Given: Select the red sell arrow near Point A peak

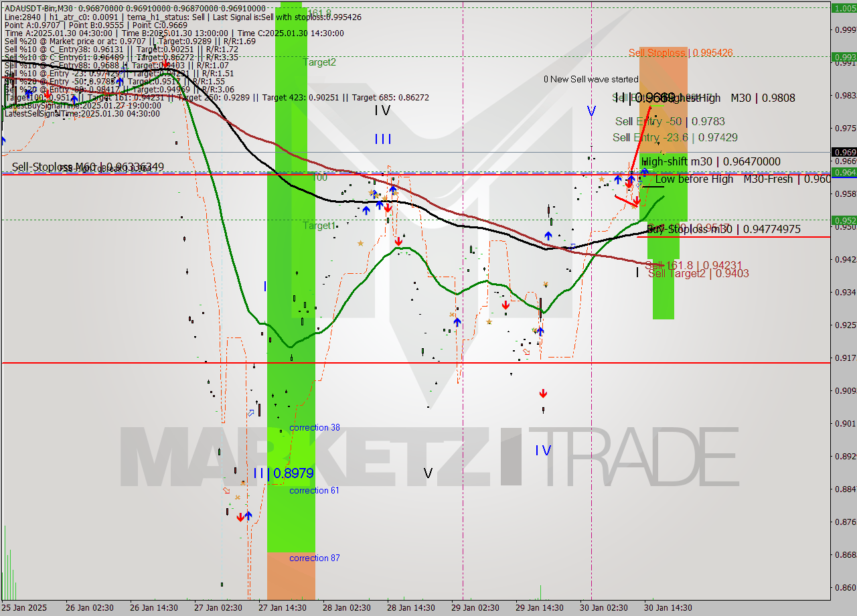Looking at the screenshot, I should [165, 62].
